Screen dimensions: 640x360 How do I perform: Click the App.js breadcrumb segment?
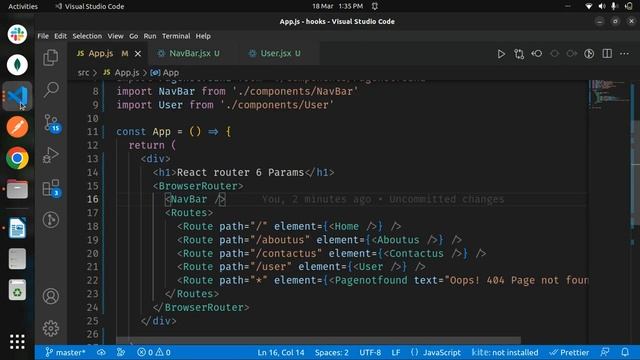point(121,73)
